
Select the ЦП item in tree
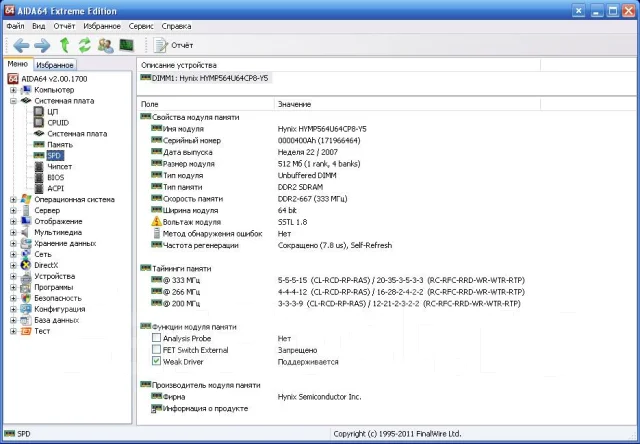53,112
